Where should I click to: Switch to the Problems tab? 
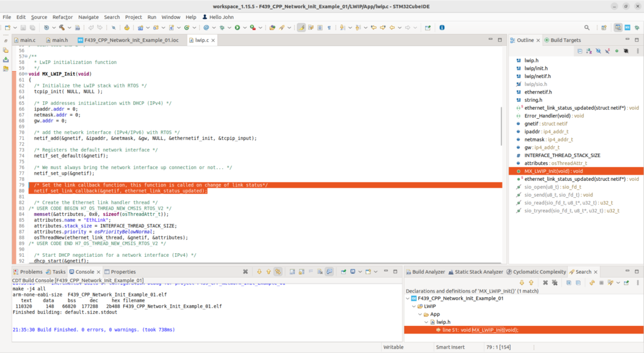28,272
